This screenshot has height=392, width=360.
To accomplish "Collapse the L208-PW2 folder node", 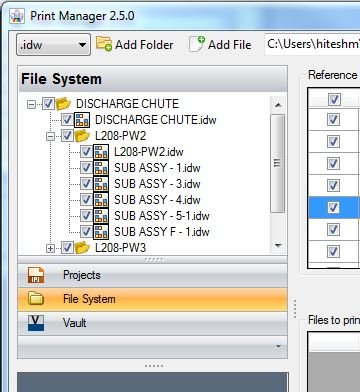I will pos(50,136).
